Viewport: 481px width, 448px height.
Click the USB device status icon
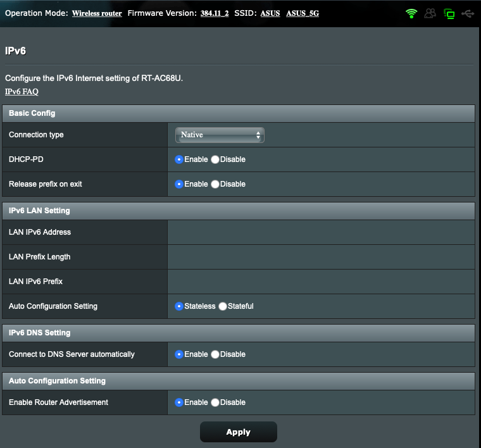(x=468, y=13)
